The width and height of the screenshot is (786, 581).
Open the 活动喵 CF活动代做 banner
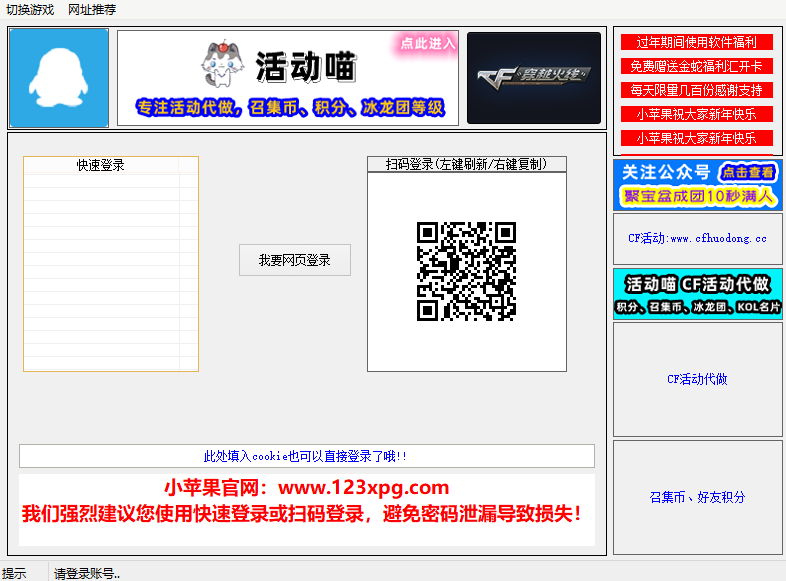pos(697,294)
